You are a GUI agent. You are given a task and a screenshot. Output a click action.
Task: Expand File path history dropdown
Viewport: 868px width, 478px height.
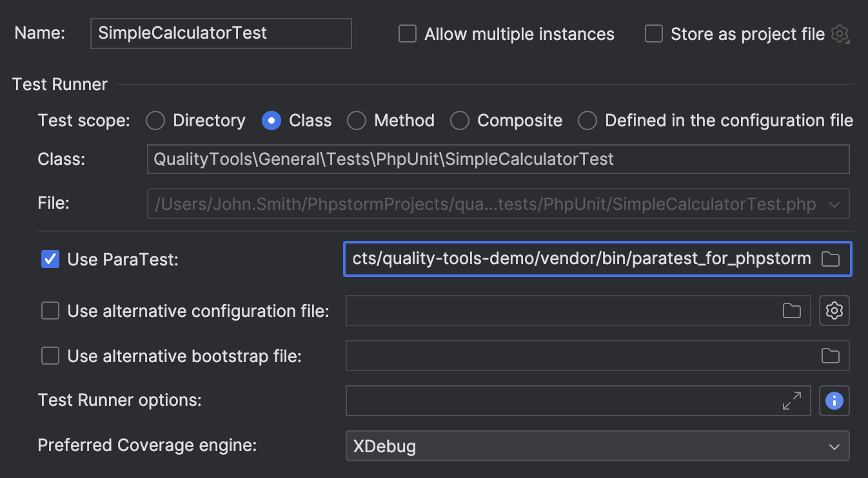(x=836, y=204)
